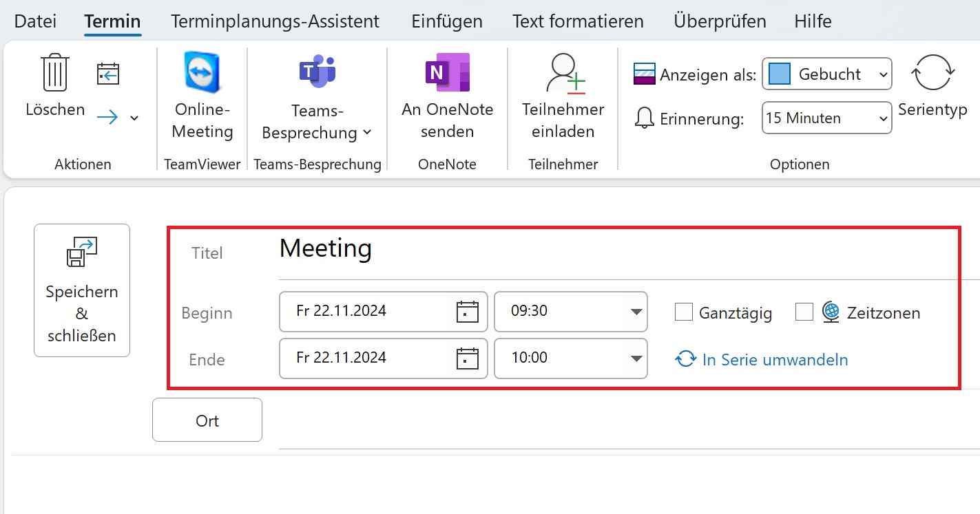Enable the Zeitzonen checkbox
This screenshot has height=514, width=980.
click(x=804, y=312)
